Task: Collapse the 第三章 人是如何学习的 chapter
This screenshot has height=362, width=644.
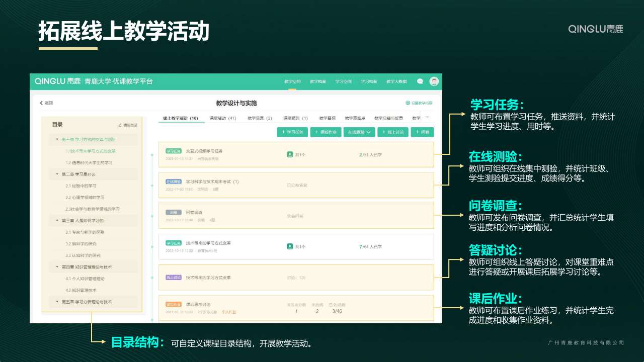Action: pos(57,221)
